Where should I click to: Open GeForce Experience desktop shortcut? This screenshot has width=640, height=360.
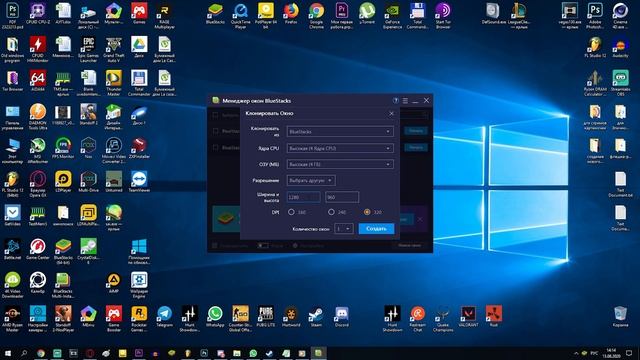tap(392, 16)
